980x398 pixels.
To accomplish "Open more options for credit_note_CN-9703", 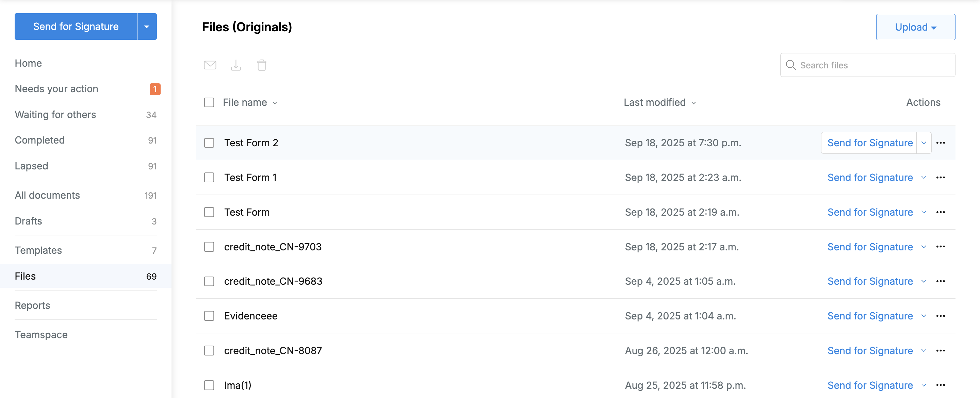I will [x=941, y=247].
